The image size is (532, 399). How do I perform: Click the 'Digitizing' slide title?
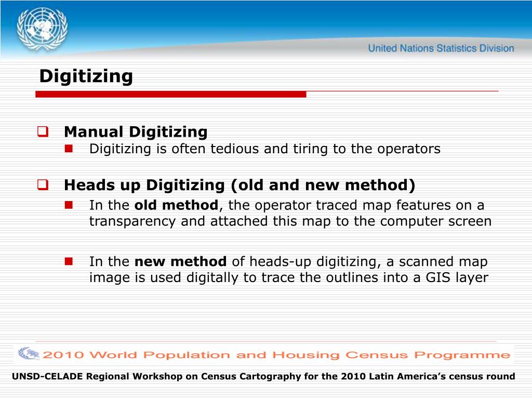(x=86, y=76)
